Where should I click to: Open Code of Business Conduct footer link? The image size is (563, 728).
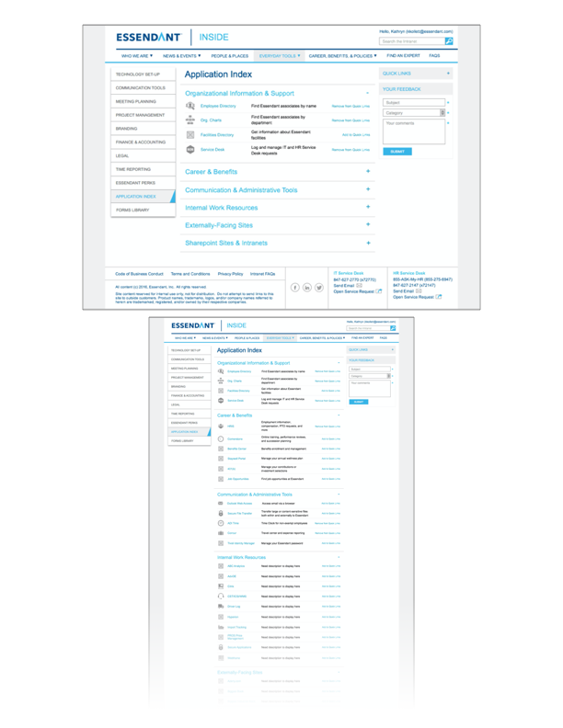[139, 274]
